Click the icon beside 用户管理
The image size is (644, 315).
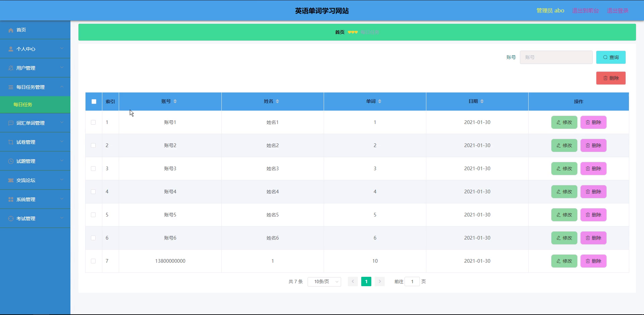11,68
